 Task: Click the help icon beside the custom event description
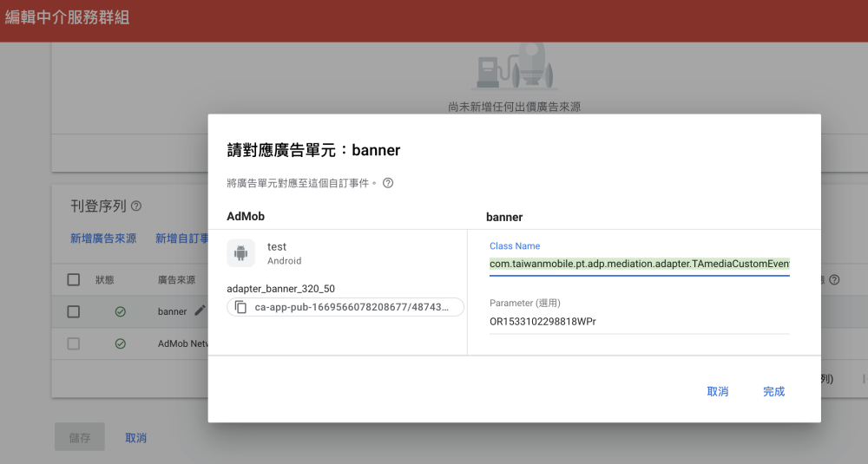[x=388, y=183]
